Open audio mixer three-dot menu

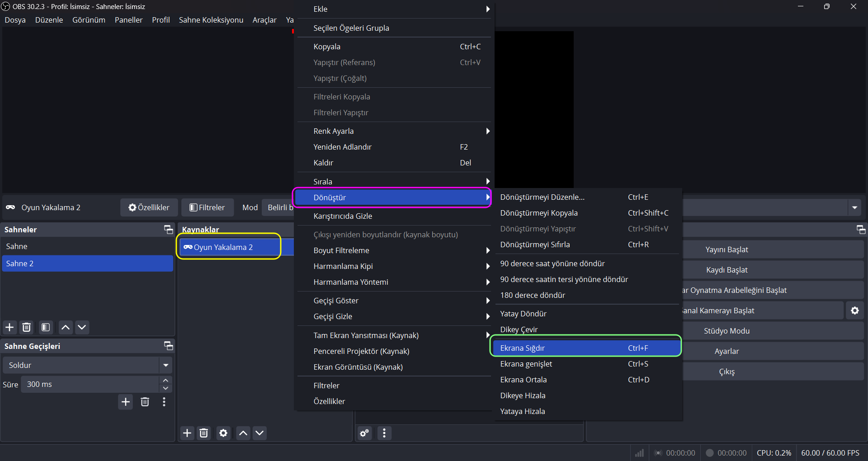384,433
